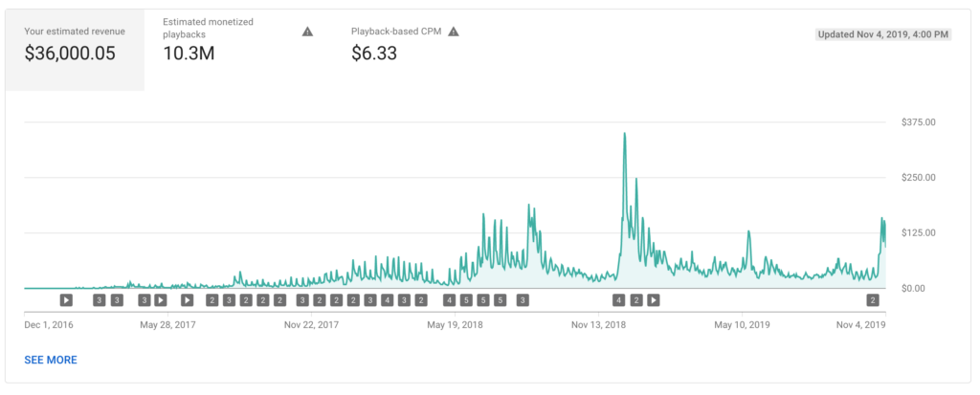980x395 pixels.
Task: Click the 10.3M playbacks value
Action: point(188,54)
